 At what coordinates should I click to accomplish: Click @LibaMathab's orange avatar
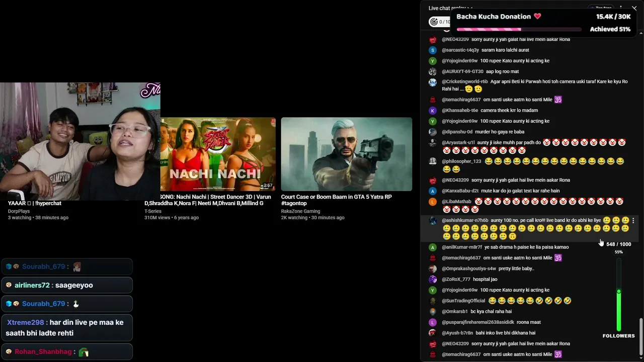pyautogui.click(x=432, y=202)
